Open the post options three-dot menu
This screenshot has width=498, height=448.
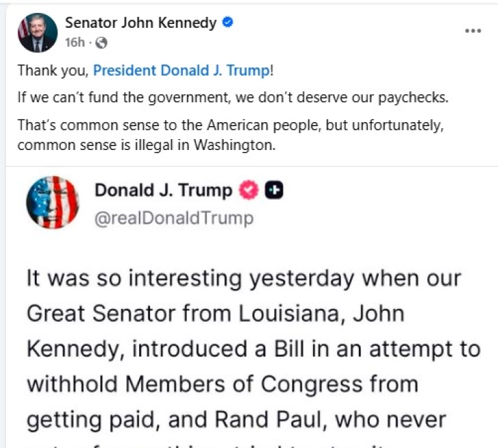click(473, 31)
